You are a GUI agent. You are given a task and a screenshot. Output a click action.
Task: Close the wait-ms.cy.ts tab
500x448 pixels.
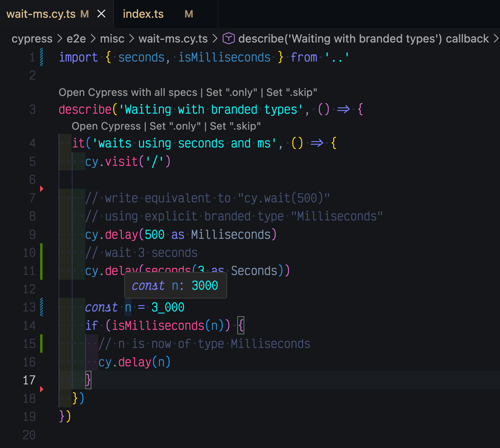(x=102, y=14)
